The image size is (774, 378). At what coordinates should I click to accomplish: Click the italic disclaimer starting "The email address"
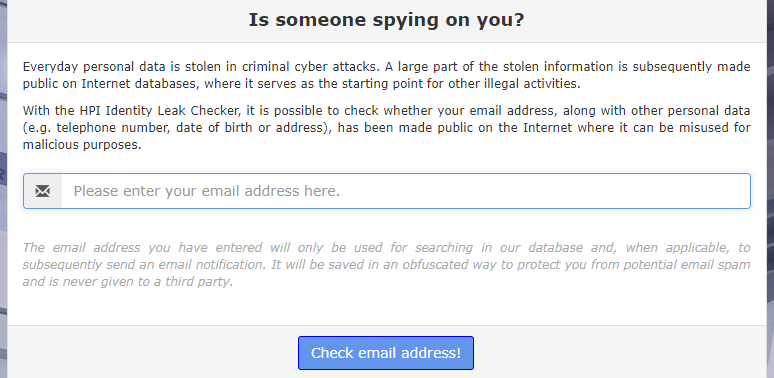point(387,265)
